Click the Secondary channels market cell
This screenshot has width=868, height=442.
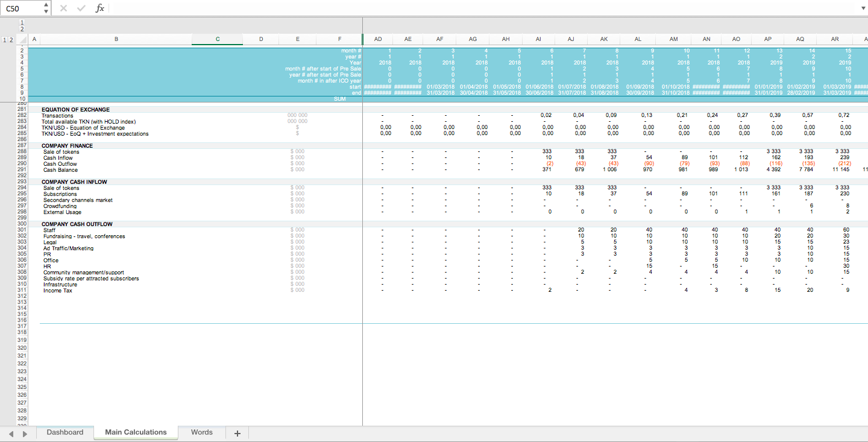(x=78, y=200)
